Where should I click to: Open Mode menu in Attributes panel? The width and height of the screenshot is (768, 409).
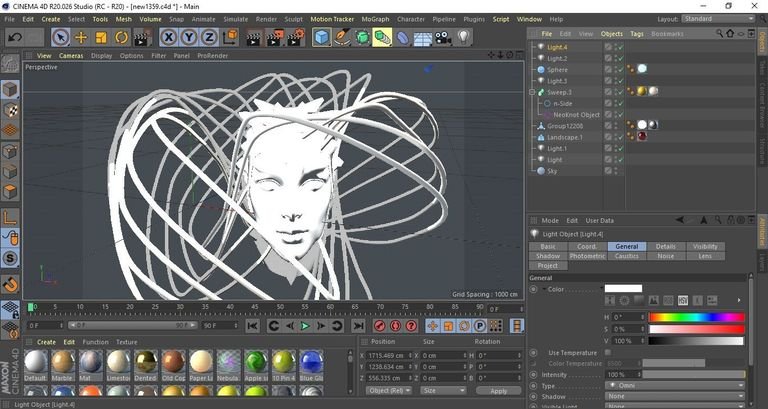point(550,220)
